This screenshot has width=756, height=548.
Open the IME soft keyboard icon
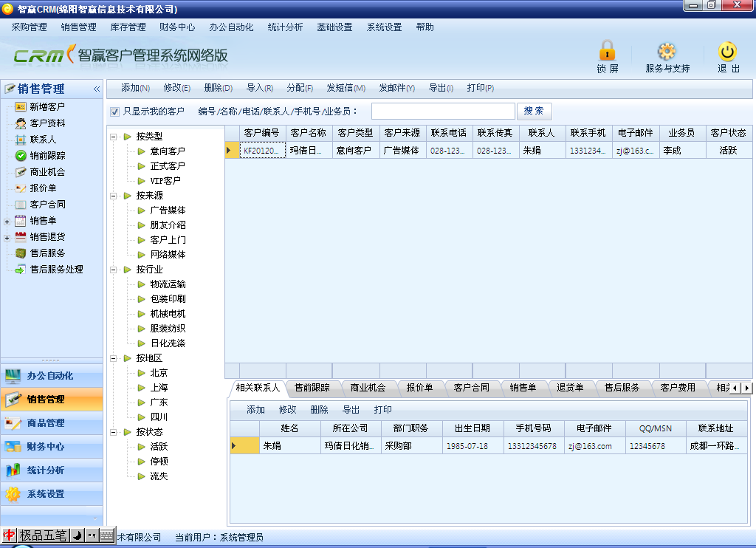(x=107, y=535)
